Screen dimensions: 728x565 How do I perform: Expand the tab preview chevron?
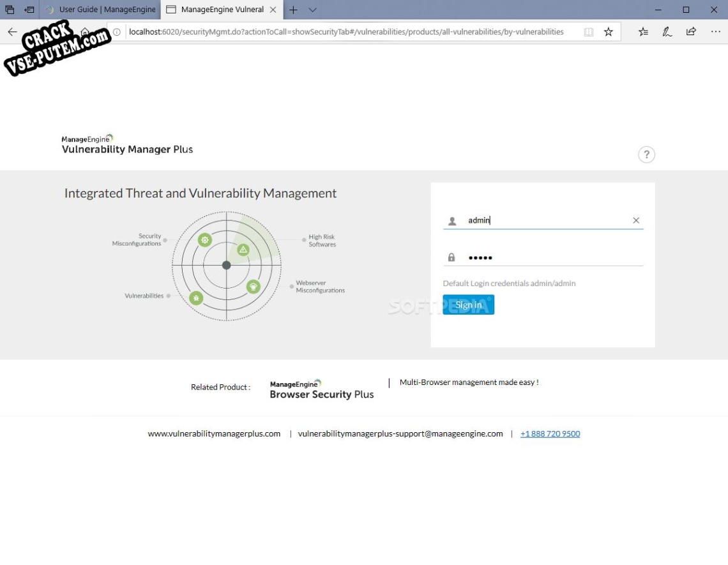pos(312,10)
